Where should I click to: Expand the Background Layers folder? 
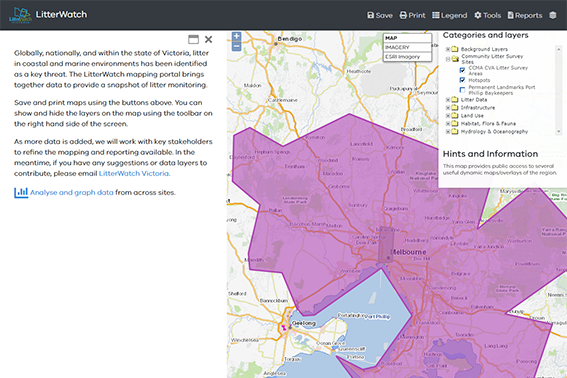[x=448, y=49]
